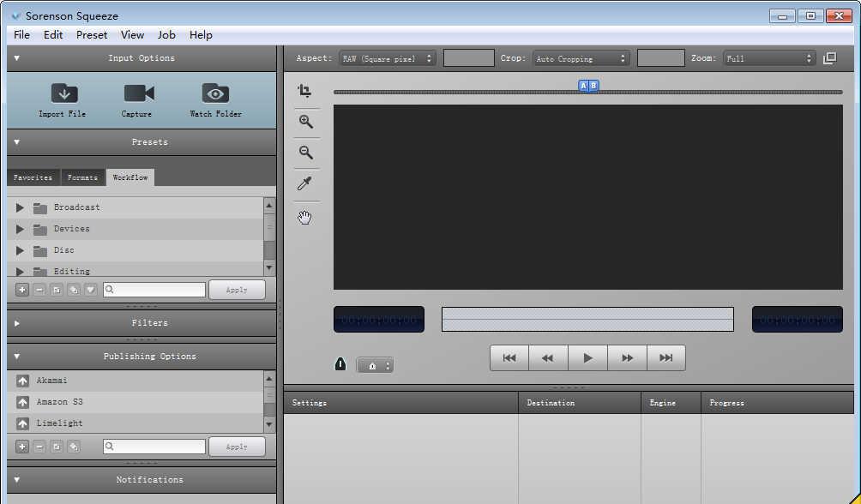Screen dimensions: 861x504
Task: Click the Sorenson Squeeze title bar logo
Action: (x=16, y=16)
